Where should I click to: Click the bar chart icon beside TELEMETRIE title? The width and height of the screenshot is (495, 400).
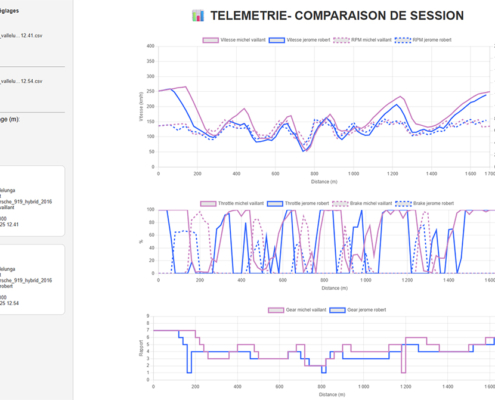[198, 16]
